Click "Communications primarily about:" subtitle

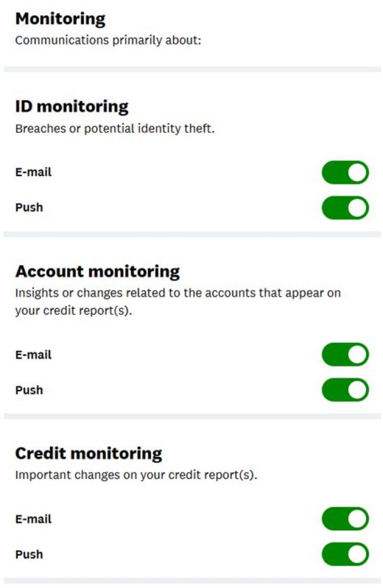click(108, 40)
